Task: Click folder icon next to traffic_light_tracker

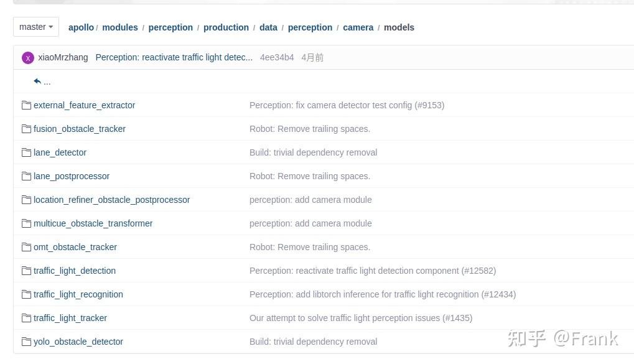Action: [x=26, y=318]
